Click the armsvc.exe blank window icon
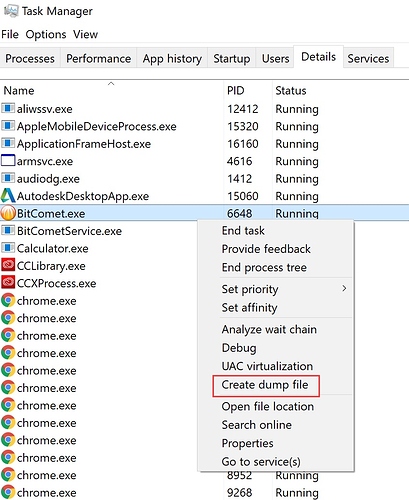The image size is (409, 500). pyautogui.click(x=8, y=161)
